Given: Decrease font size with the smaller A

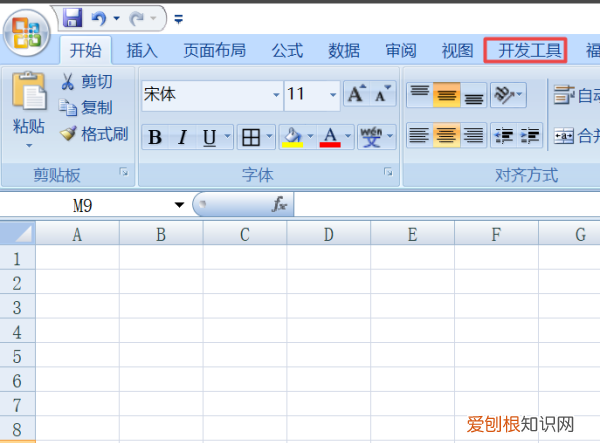Looking at the screenshot, I should click(383, 94).
